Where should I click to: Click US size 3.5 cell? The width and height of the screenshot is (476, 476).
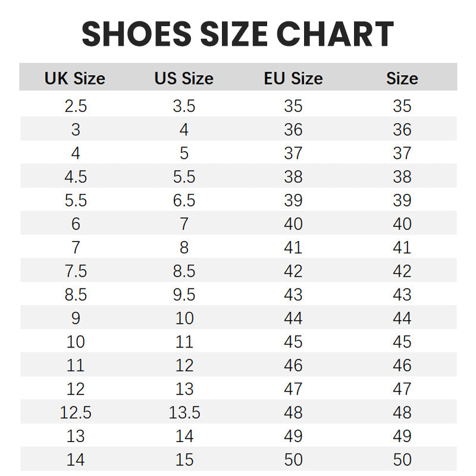coord(184,107)
